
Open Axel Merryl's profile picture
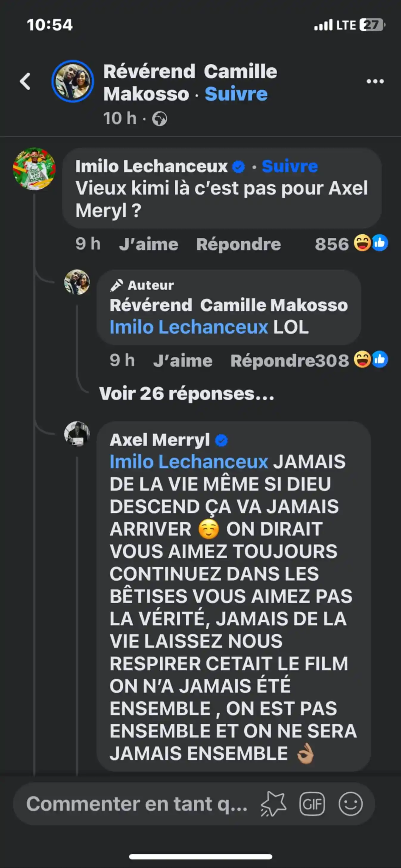(77, 434)
